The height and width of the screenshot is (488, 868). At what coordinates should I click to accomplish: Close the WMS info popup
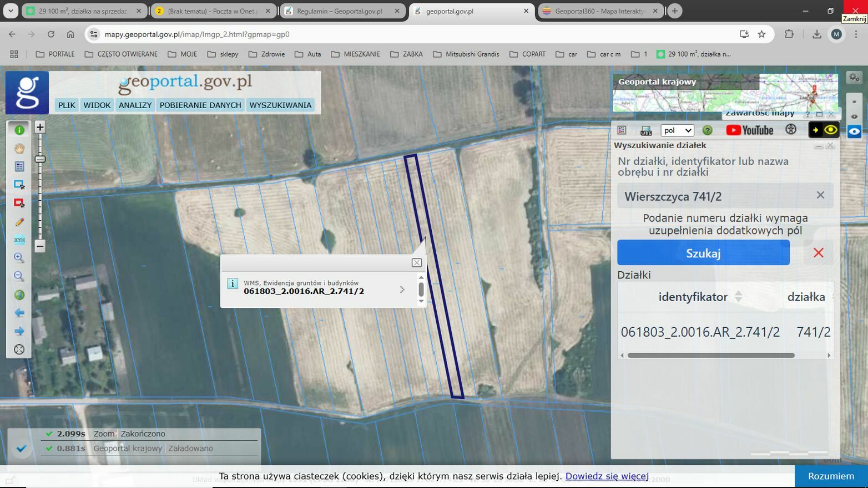coord(417,263)
